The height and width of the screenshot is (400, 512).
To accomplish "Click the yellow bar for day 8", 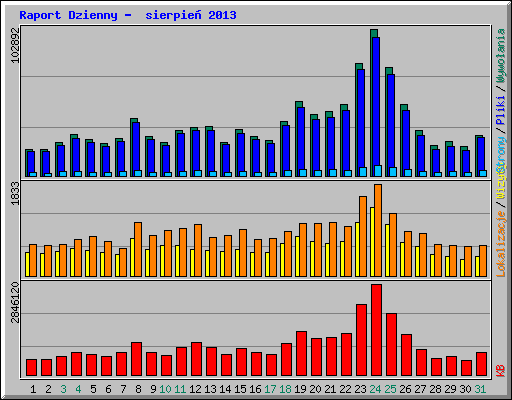I will (132, 257).
